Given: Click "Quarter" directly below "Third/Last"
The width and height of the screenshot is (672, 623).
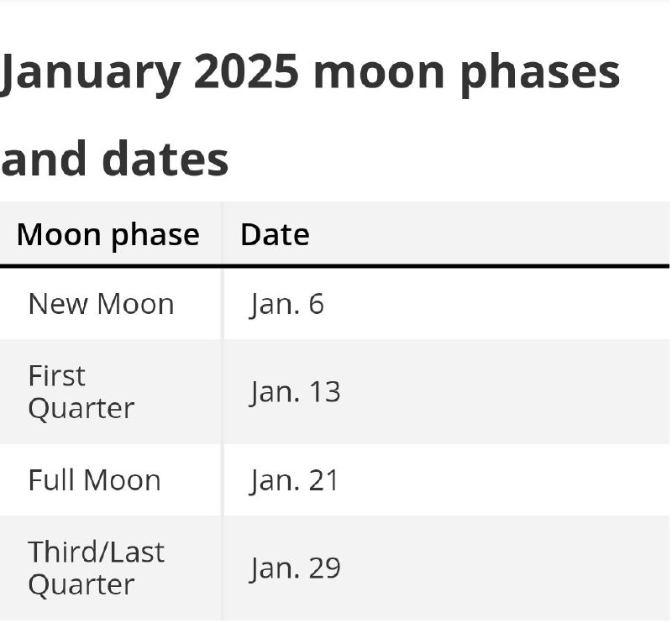Looking at the screenshot, I should [x=81, y=584].
